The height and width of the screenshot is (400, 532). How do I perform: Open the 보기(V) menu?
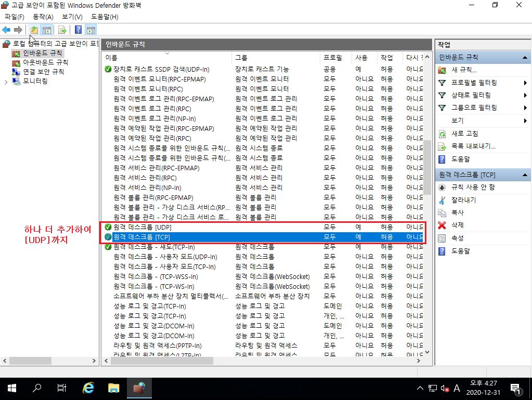pyautogui.click(x=72, y=17)
